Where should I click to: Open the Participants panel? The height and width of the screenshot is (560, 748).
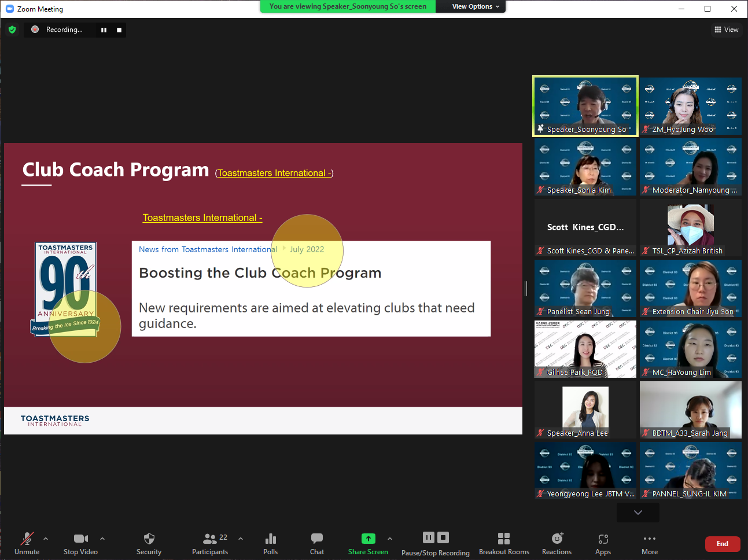point(210,543)
